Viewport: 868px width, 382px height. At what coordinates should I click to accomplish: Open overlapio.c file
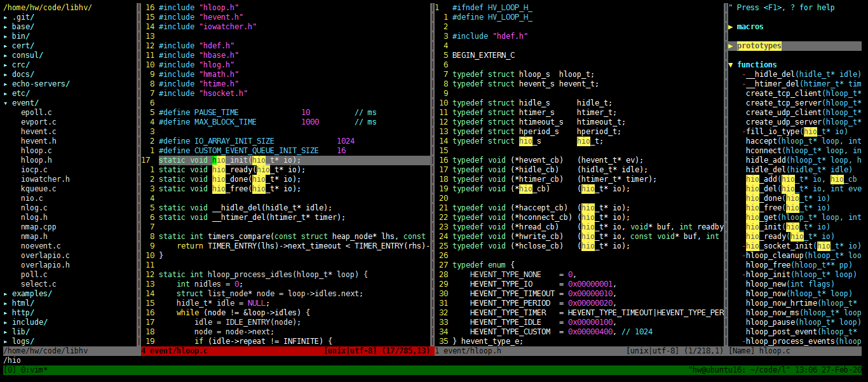[45, 256]
